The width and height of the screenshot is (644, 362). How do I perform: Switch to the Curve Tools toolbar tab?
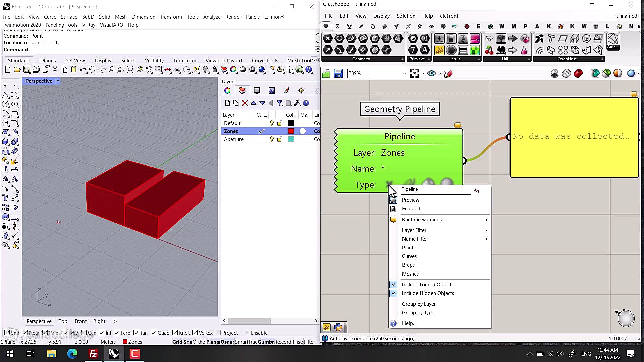(x=265, y=61)
